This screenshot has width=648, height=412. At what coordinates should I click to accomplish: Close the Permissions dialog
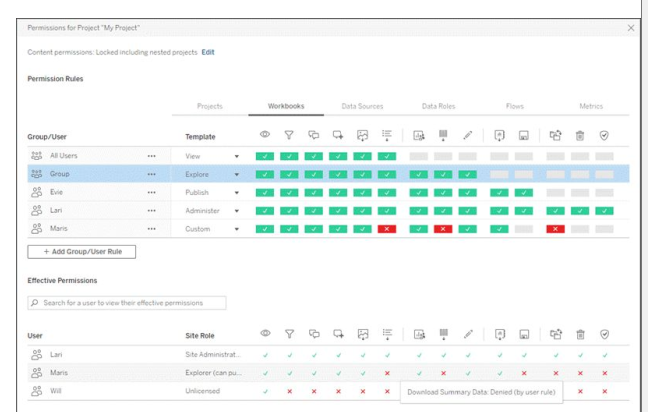pos(631,28)
